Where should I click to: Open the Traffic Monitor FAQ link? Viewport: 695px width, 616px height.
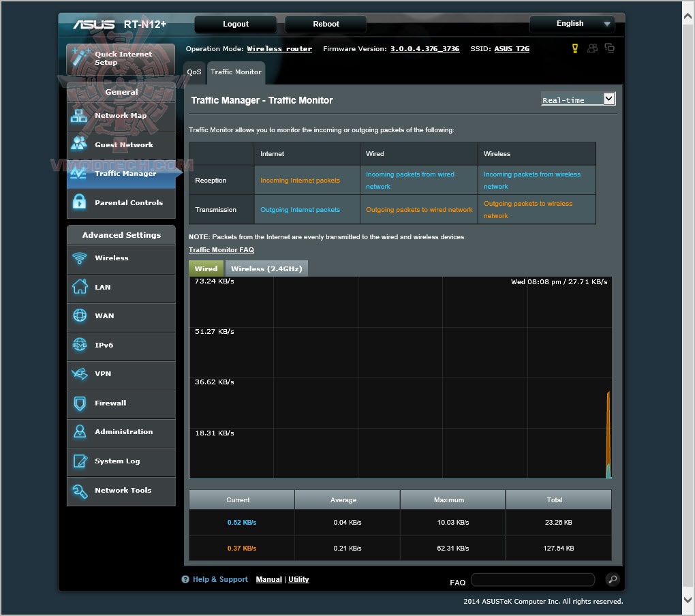click(x=221, y=250)
